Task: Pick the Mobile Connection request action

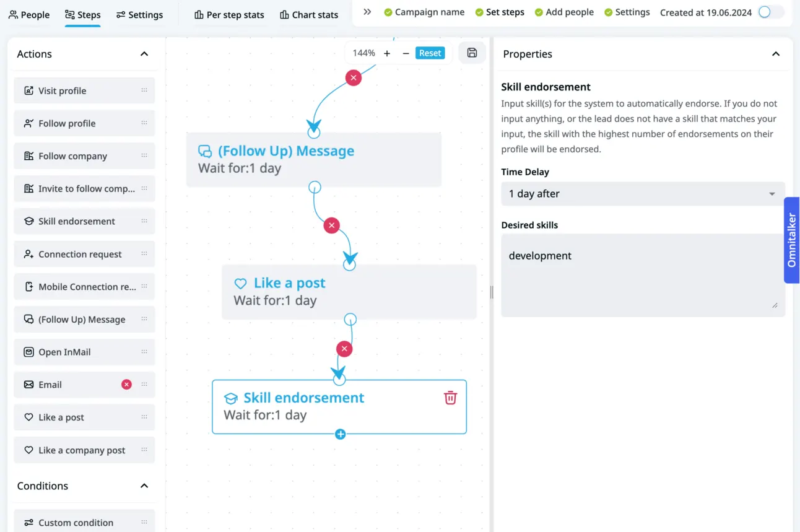Action: click(x=84, y=287)
